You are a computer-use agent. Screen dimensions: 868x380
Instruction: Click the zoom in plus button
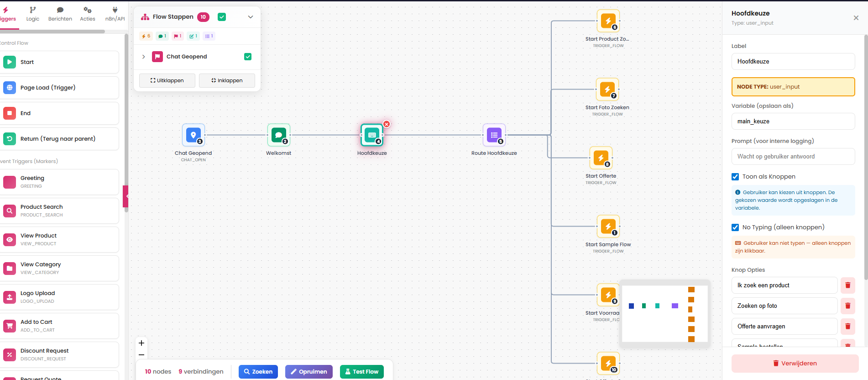[141, 343]
